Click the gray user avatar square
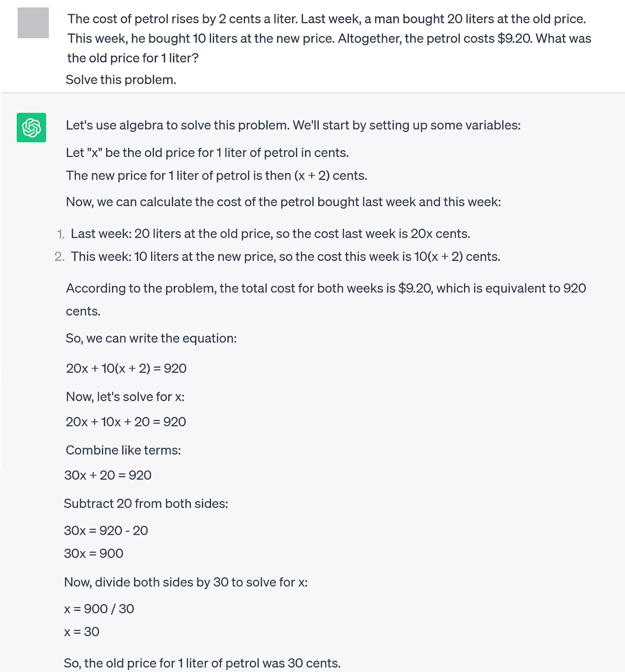The width and height of the screenshot is (625, 672). (33, 23)
